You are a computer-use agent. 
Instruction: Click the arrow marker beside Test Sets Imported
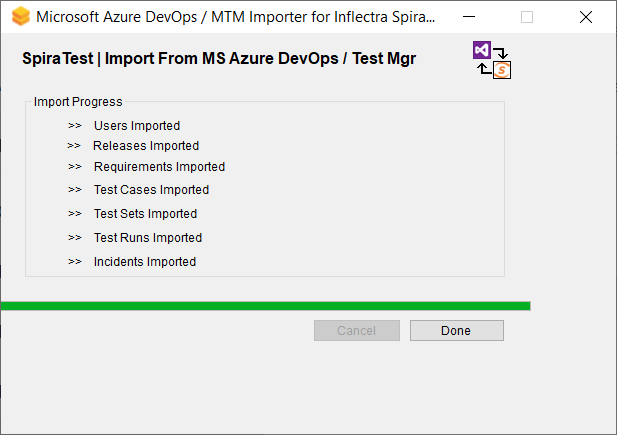pyautogui.click(x=75, y=214)
